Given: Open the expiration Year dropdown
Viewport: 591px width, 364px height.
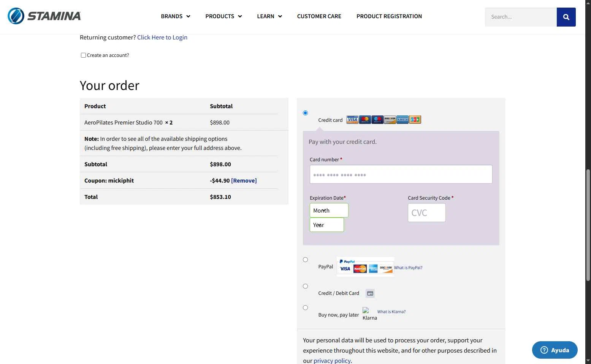Looking at the screenshot, I should pos(326,225).
